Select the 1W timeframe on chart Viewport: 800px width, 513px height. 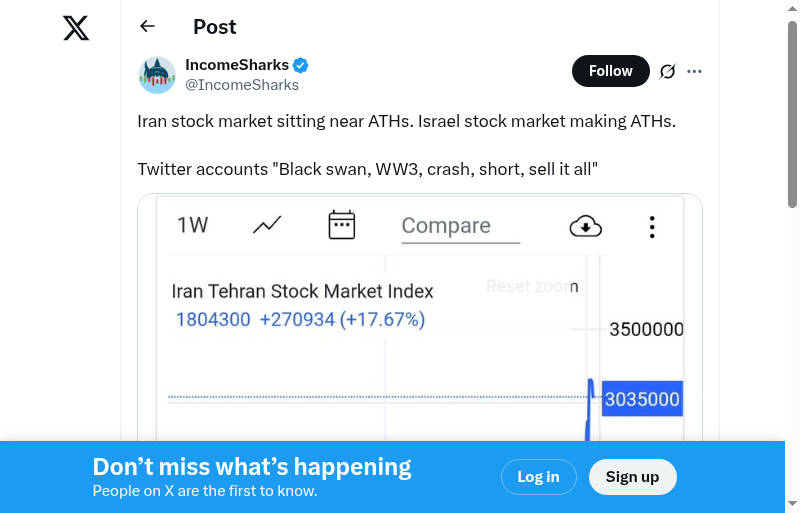[193, 225]
